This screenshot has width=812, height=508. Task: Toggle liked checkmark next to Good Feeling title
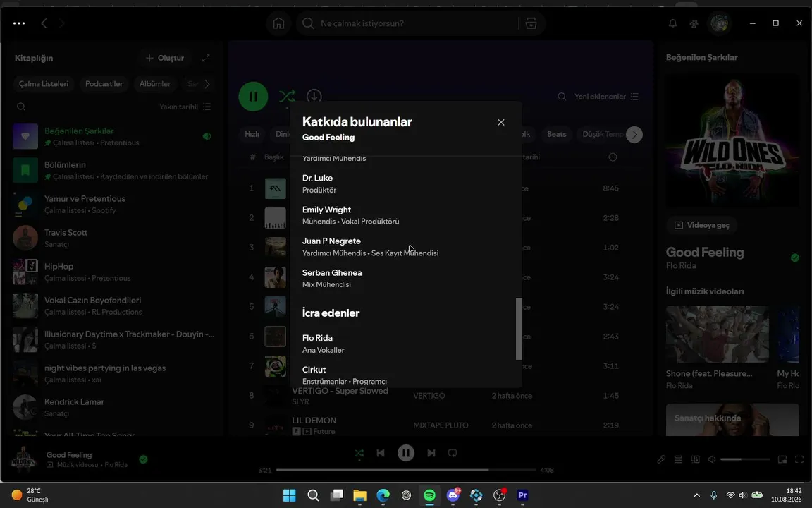click(795, 258)
